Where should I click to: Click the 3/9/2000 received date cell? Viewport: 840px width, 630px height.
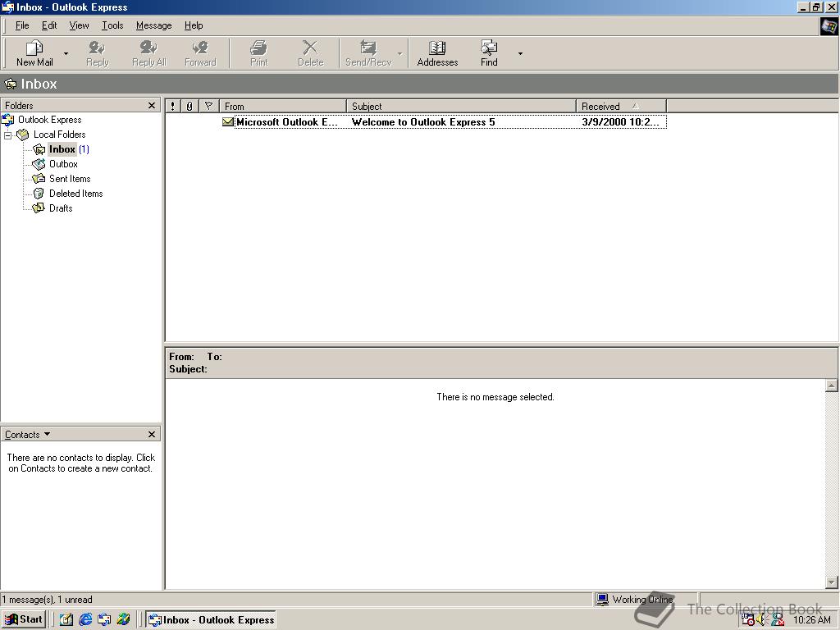pos(620,122)
